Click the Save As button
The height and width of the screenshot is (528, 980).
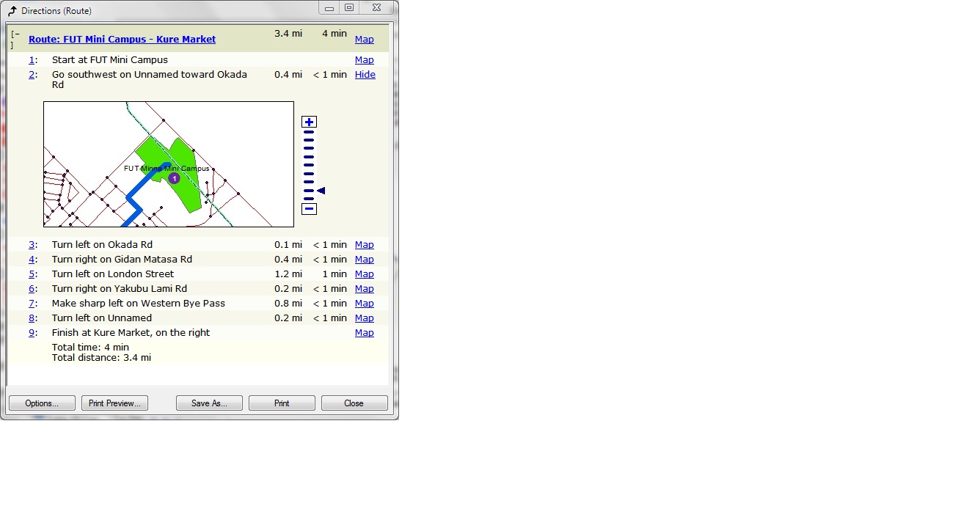209,403
